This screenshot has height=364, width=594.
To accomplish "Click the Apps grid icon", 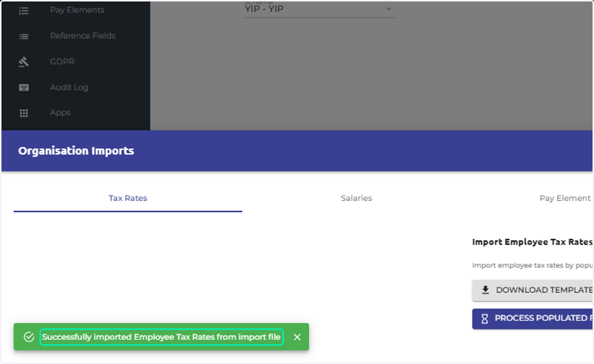I will (x=24, y=113).
